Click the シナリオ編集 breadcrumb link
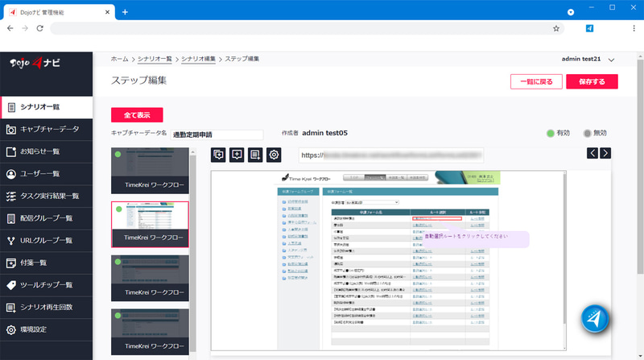The image size is (644, 360). [x=198, y=59]
